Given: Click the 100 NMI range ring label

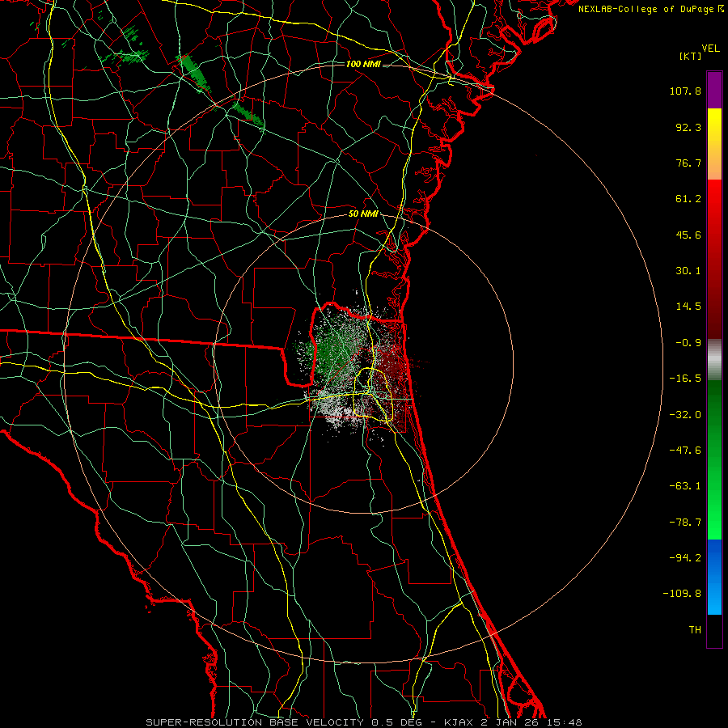Looking at the screenshot, I should (x=363, y=64).
